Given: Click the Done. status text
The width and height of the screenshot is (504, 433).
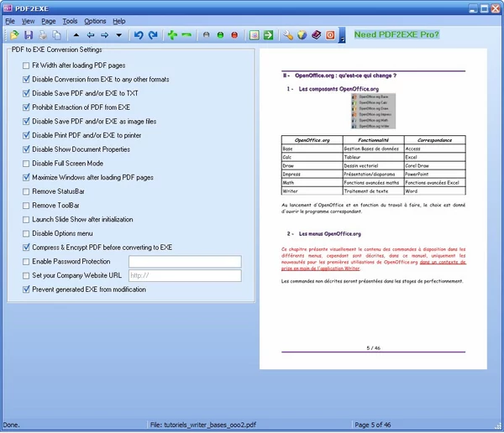Looking at the screenshot, I should pyautogui.click(x=12, y=425).
